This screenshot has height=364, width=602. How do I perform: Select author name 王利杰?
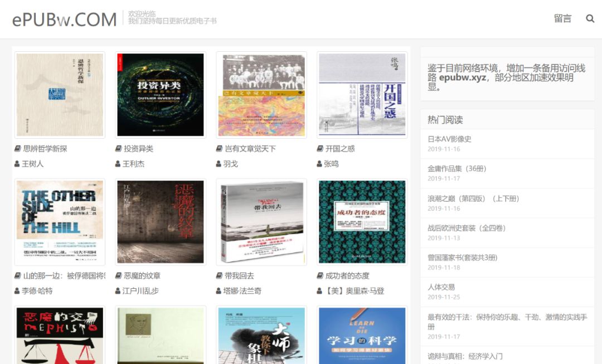pos(133,164)
